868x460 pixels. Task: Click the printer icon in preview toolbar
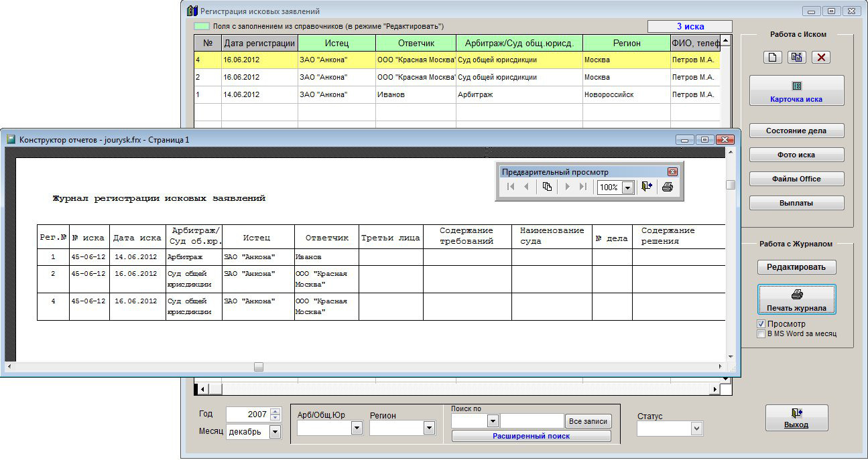pyautogui.click(x=667, y=187)
